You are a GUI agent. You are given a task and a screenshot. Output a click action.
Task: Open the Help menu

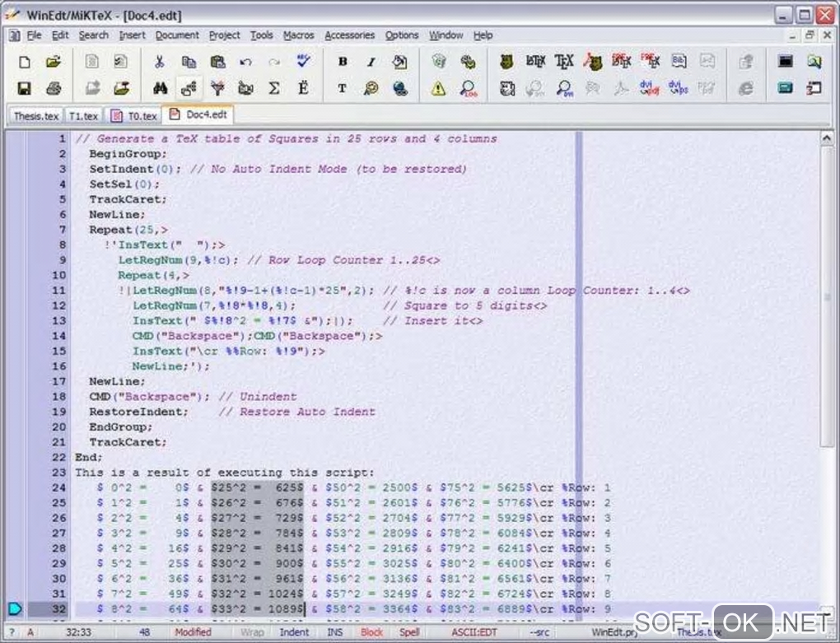pyautogui.click(x=483, y=35)
